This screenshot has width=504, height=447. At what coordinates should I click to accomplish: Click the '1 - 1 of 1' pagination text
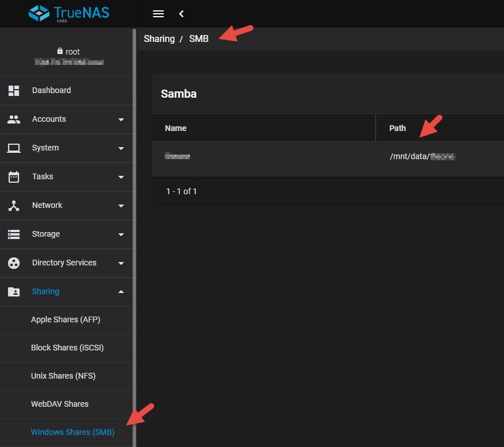[181, 191]
